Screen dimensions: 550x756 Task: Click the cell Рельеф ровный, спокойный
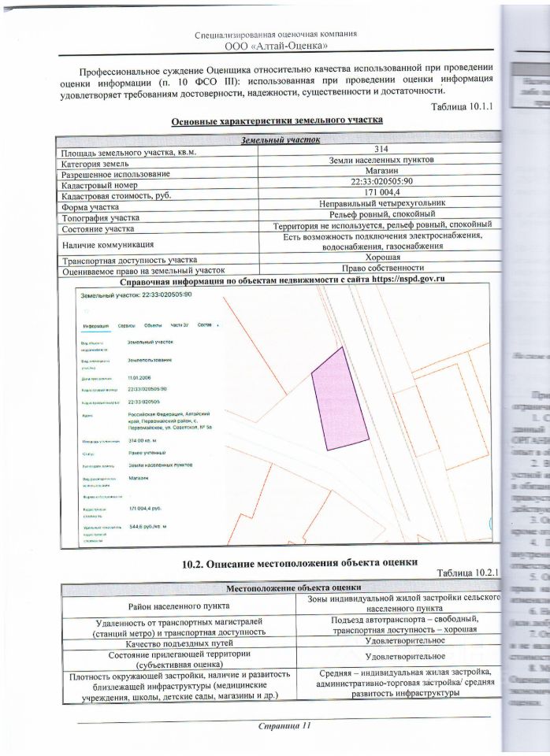tap(382, 213)
